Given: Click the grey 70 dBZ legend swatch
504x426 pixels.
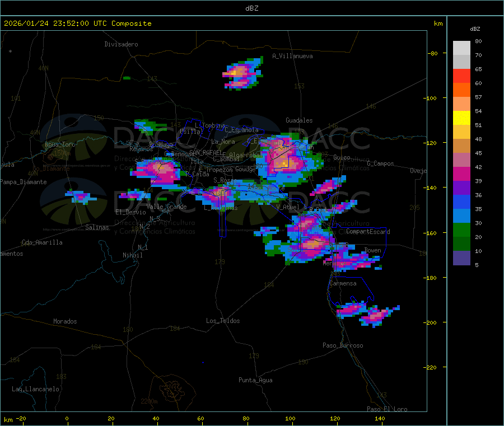Looking at the screenshot, I should 461,62.
